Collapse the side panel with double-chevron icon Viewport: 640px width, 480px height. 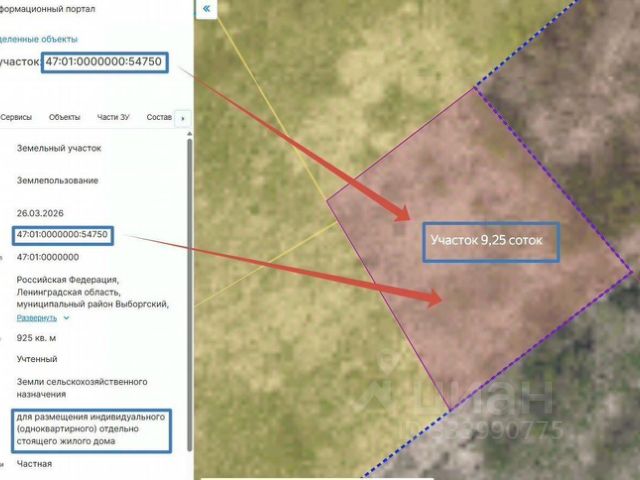[207, 9]
